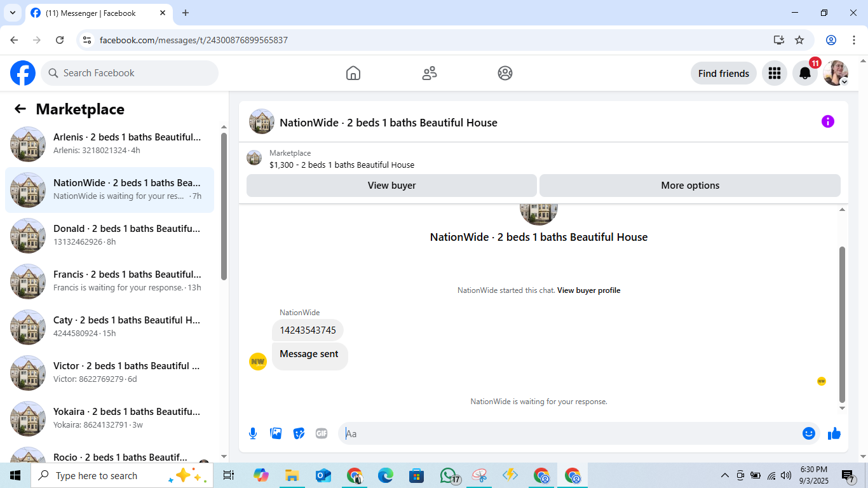The width and height of the screenshot is (868, 488).
Task: Select the NationWide chat in list
Action: click(109, 190)
